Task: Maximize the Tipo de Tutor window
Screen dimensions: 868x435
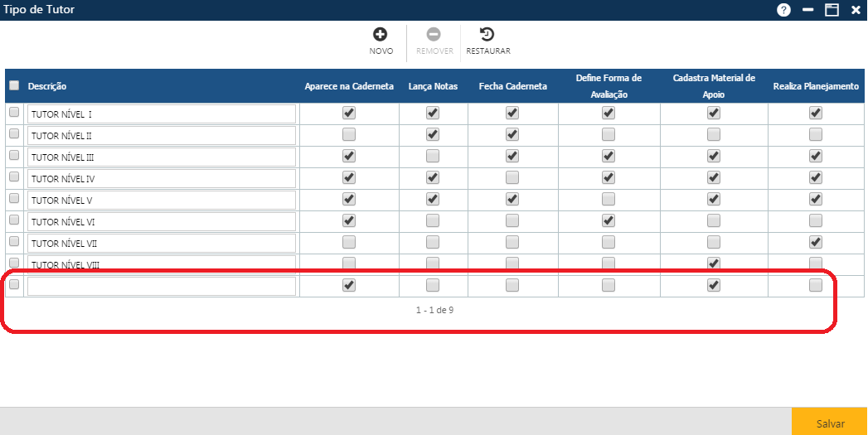Action: 831,10
